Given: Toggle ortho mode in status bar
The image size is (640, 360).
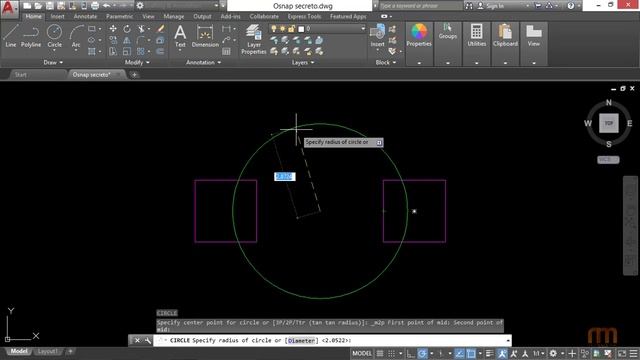Looking at the screenshot, I should tap(411, 353).
